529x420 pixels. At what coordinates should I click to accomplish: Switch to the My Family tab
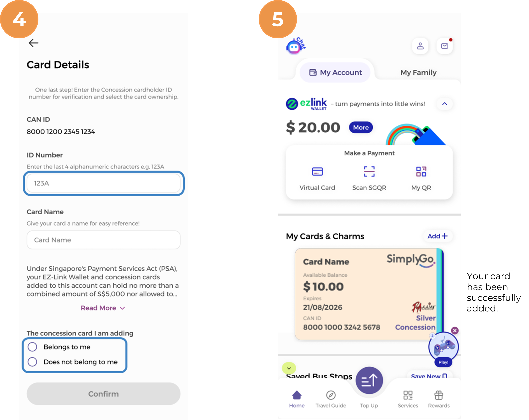click(x=418, y=72)
